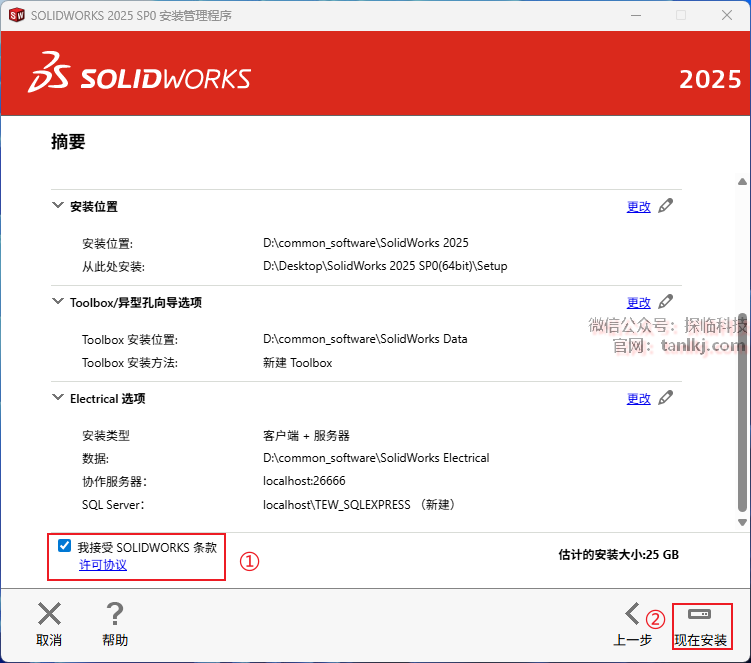Click the scrollbar up arrow

(x=742, y=182)
